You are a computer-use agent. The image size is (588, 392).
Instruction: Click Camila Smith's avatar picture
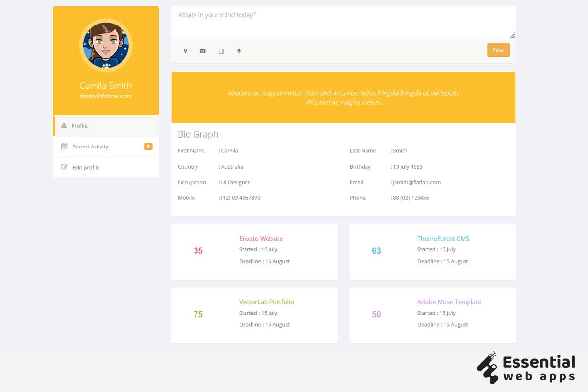[x=106, y=45]
